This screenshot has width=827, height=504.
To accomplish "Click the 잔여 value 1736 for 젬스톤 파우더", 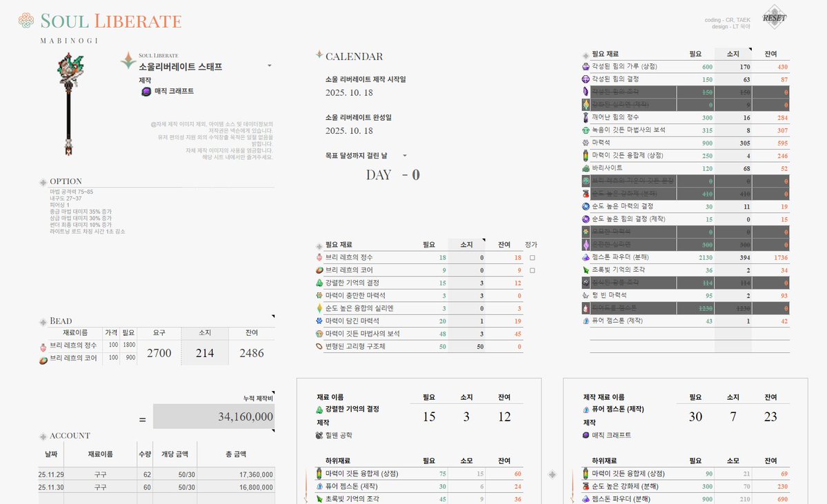I will click(x=781, y=258).
